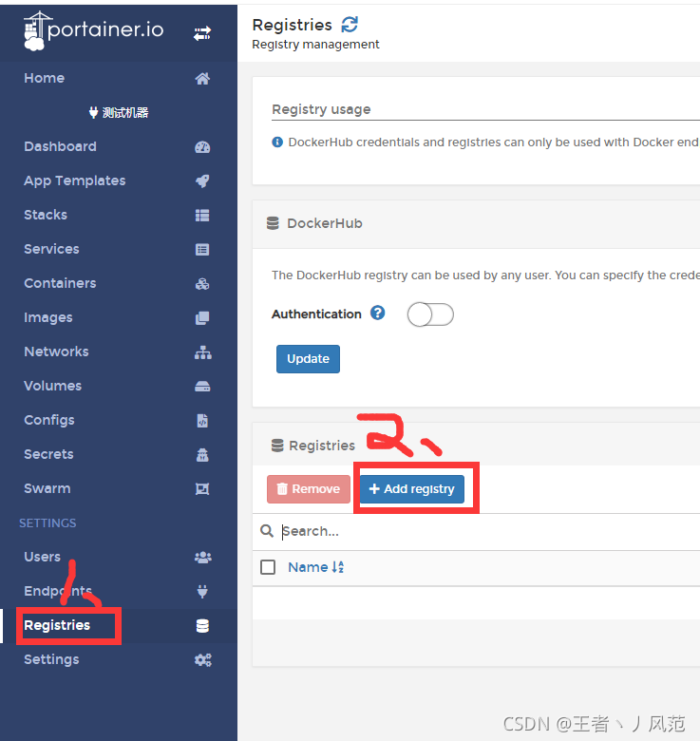Image resolution: width=700 pixels, height=741 pixels.
Task: Open the Settings menu item
Action: (x=51, y=659)
